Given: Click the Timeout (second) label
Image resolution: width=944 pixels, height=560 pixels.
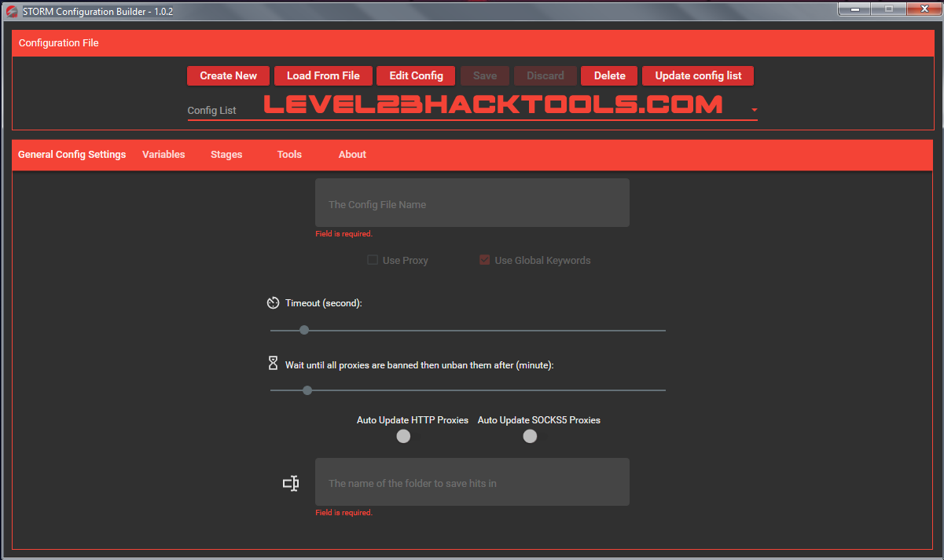Looking at the screenshot, I should pyautogui.click(x=324, y=302).
